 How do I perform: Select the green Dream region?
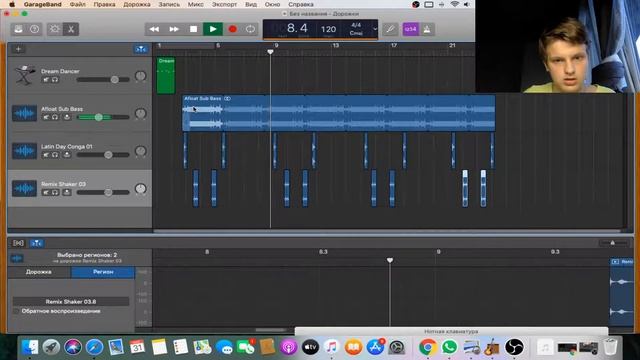click(166, 75)
